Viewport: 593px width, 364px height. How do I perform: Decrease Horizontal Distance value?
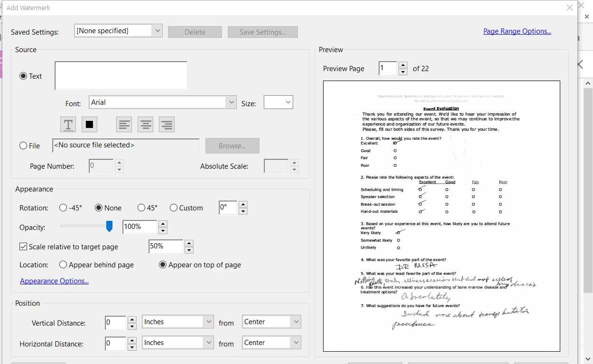coord(132,347)
